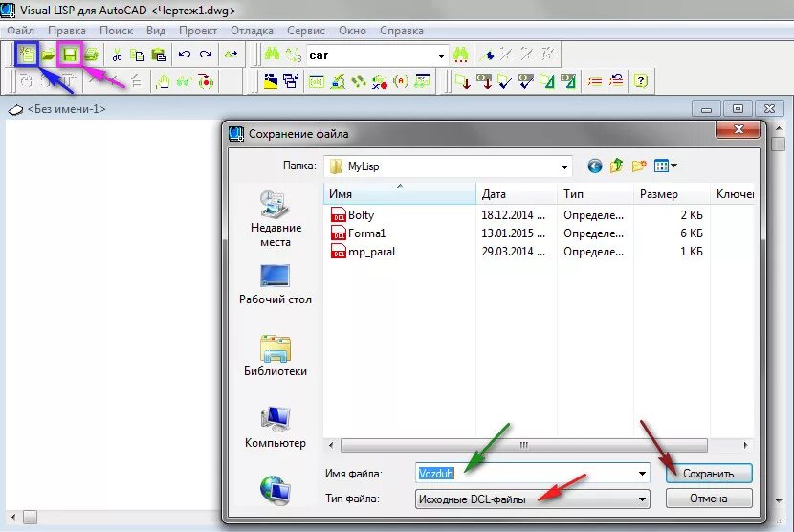This screenshot has width=794, height=532.
Task: Open the Справка menu
Action: click(x=402, y=31)
